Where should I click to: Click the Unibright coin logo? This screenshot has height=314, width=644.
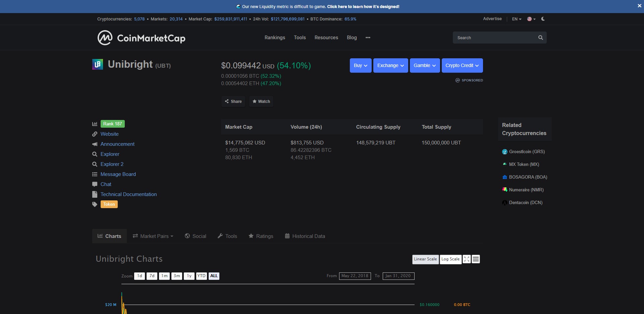98,64
